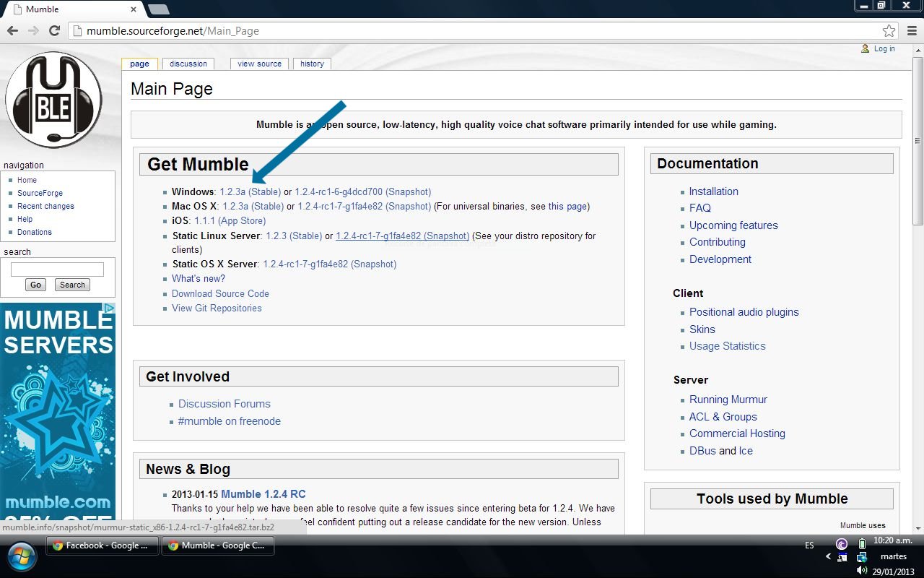Open View Git Repositories link
924x578 pixels.
coord(217,308)
